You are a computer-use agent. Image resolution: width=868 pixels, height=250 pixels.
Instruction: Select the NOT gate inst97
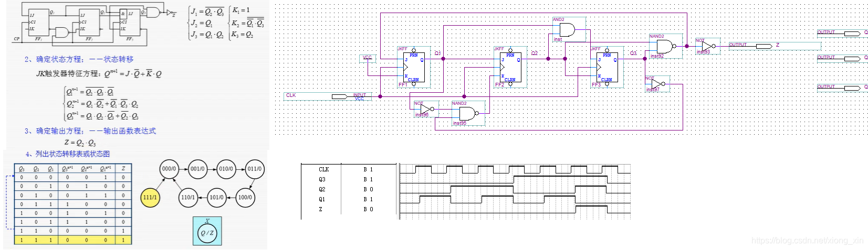click(x=657, y=84)
